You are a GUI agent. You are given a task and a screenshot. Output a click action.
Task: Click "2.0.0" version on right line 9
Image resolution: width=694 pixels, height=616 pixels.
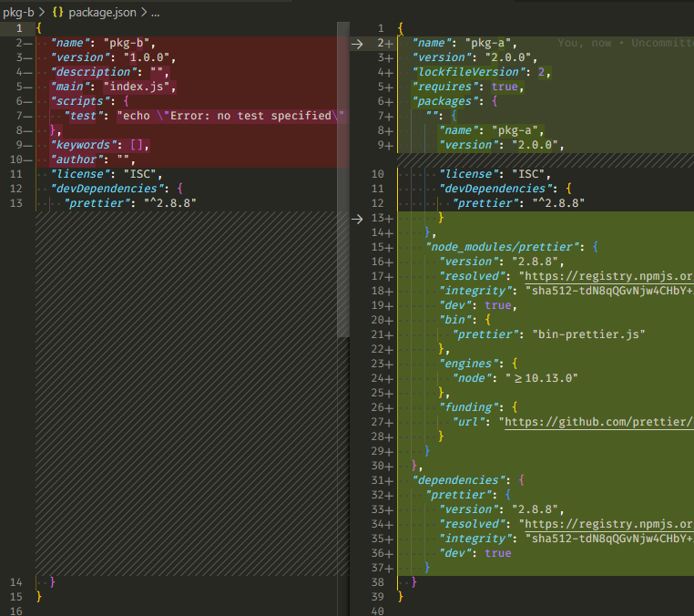(535, 145)
